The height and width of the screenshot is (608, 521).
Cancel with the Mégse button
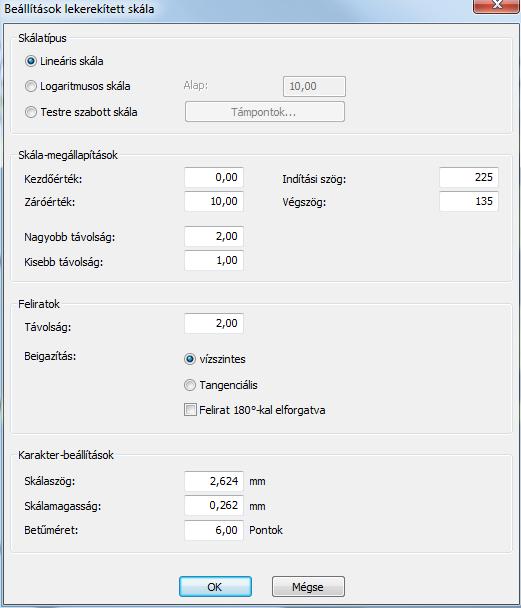coord(308,587)
